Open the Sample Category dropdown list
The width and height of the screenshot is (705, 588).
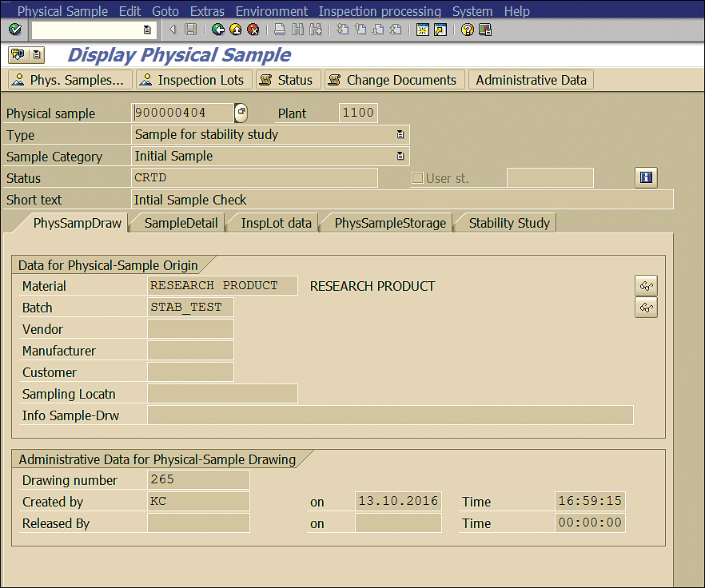pos(400,156)
